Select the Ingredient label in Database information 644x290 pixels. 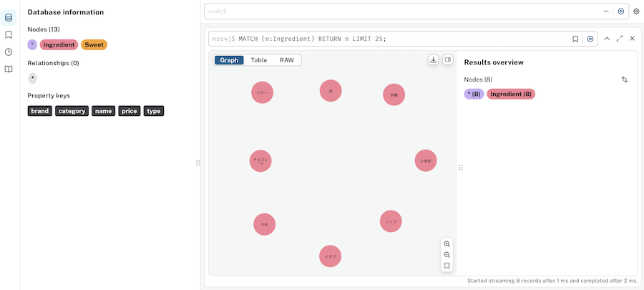(x=59, y=45)
